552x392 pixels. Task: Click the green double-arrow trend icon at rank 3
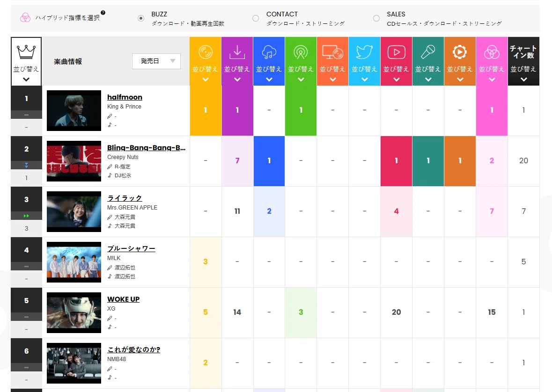[26, 216]
